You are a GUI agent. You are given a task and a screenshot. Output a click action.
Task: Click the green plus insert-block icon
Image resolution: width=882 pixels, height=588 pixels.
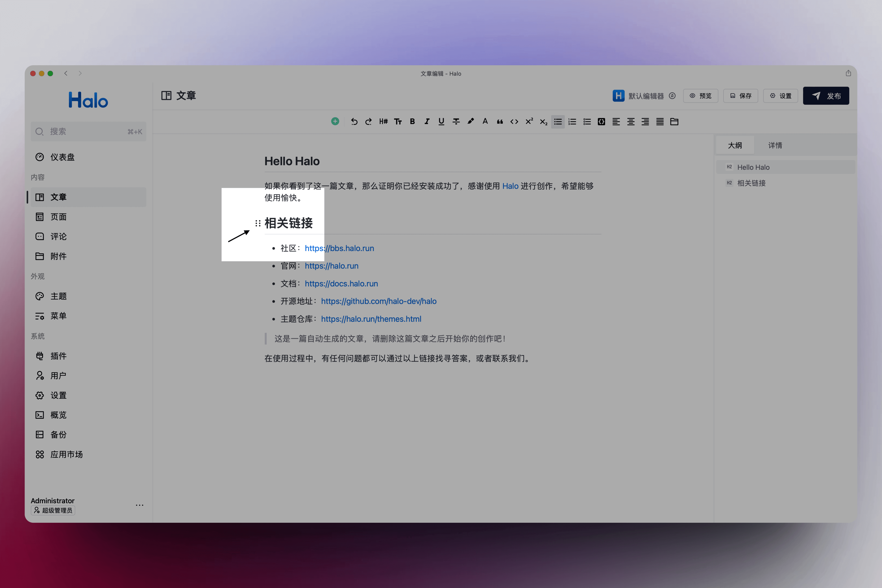(335, 121)
